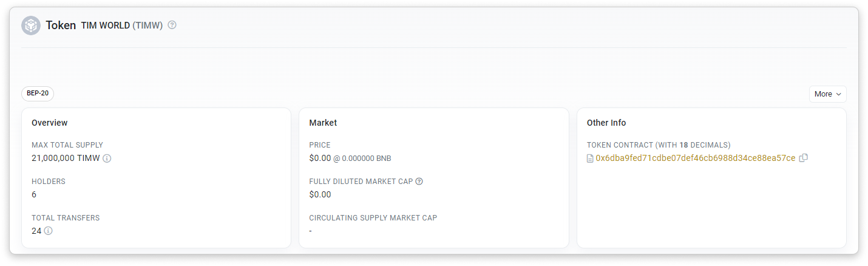The height and width of the screenshot is (266, 868).
Task: Click the Token heading text
Action: tap(61, 26)
